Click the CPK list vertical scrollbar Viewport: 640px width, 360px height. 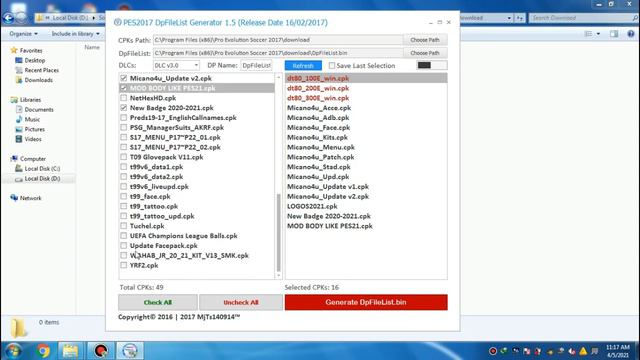[278, 233]
